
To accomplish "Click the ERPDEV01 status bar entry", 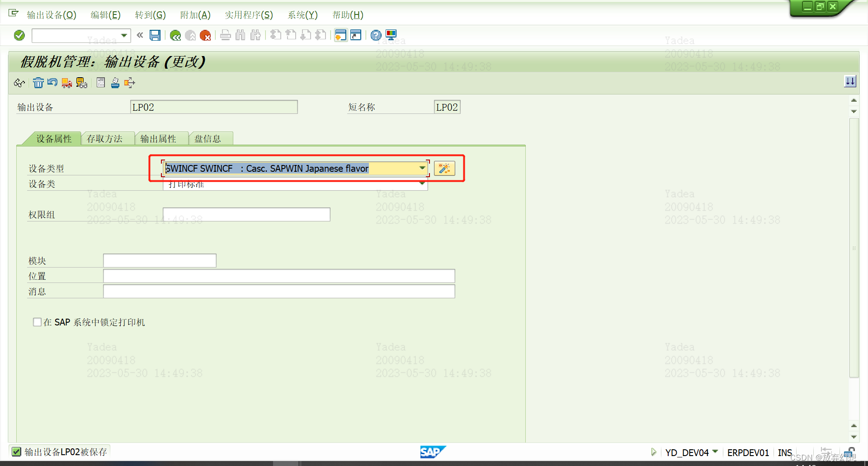I will pos(748,452).
